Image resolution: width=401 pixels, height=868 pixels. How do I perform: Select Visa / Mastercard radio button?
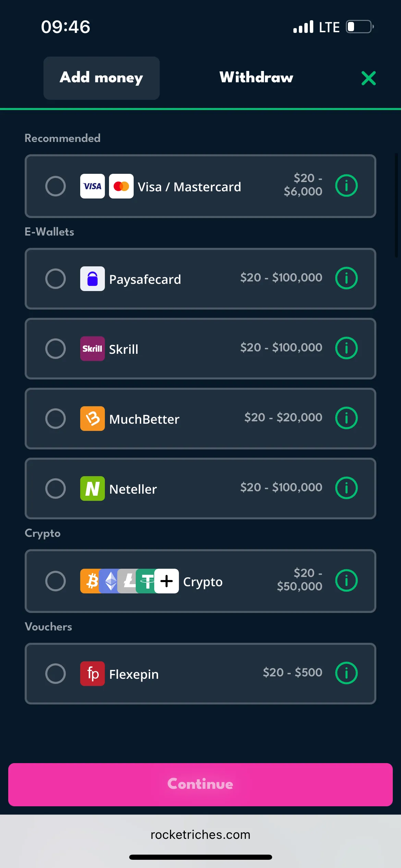[56, 186]
